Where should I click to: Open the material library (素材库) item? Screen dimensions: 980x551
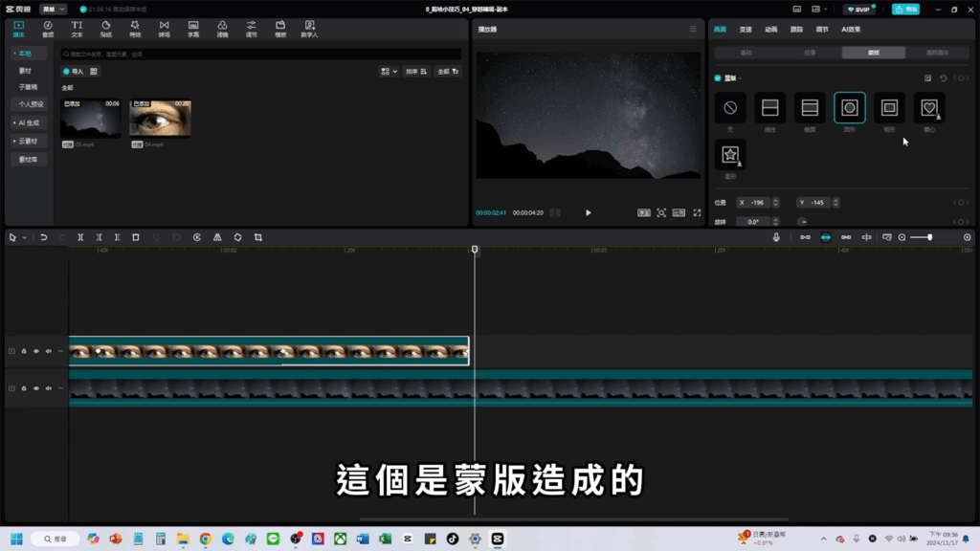[x=28, y=160]
